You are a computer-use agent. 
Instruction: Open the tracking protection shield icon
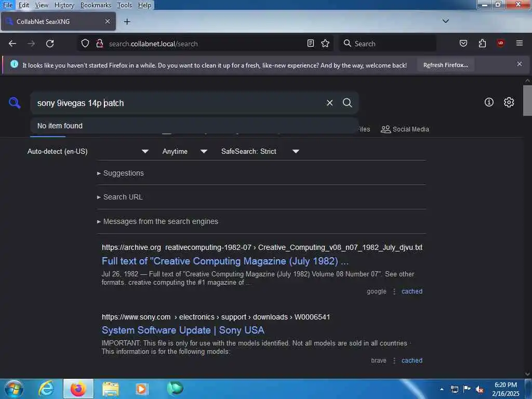85,44
